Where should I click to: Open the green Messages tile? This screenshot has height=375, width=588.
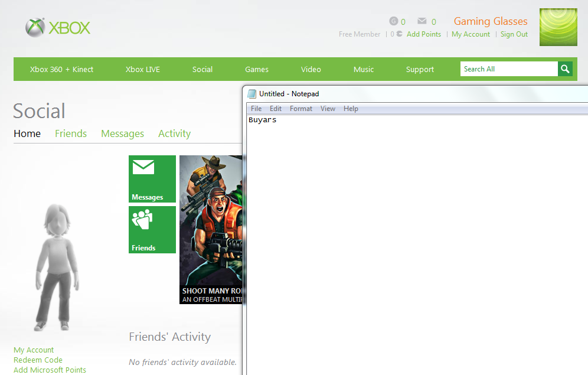click(x=152, y=179)
